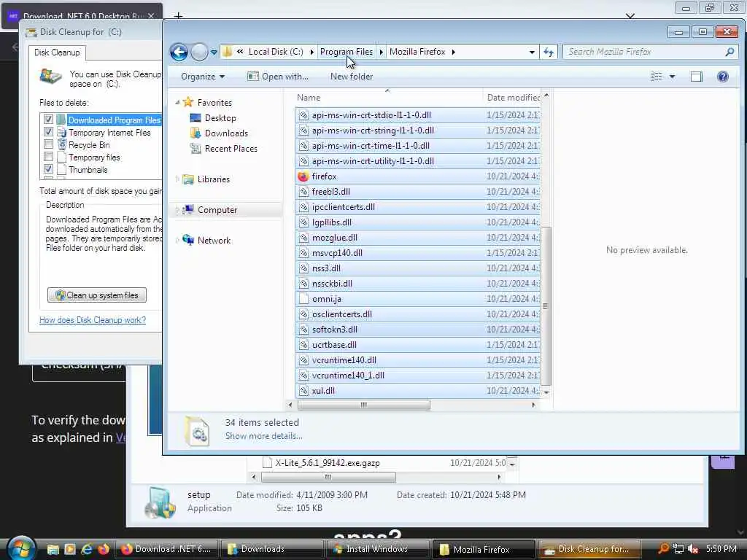Select the xul.dll file icon
This screenshot has width=747, height=560.
[x=303, y=391]
